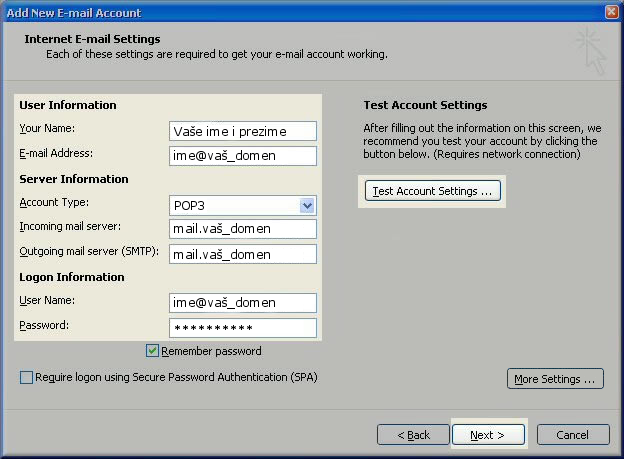The width and height of the screenshot is (624, 459).
Task: Go Back to the previous step
Action: pos(413,435)
